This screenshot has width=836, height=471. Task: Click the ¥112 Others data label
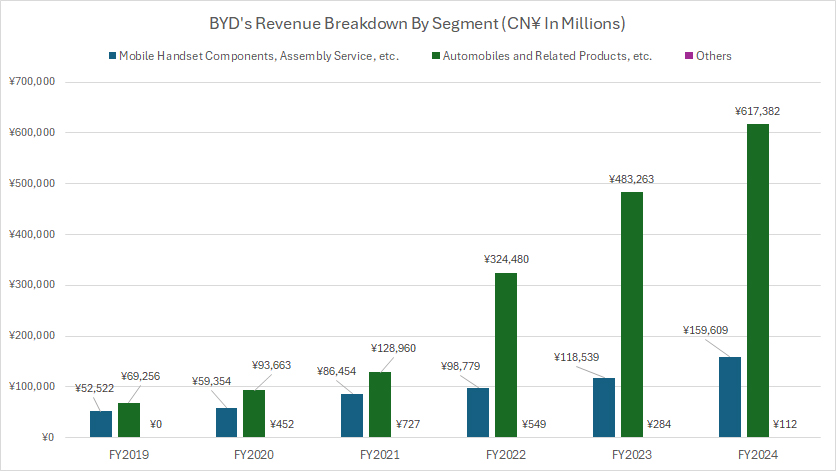click(785, 425)
